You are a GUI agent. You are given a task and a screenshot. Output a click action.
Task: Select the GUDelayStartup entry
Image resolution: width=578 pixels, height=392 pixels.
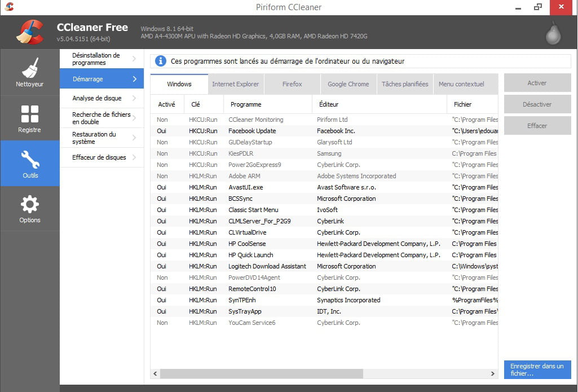point(324,142)
